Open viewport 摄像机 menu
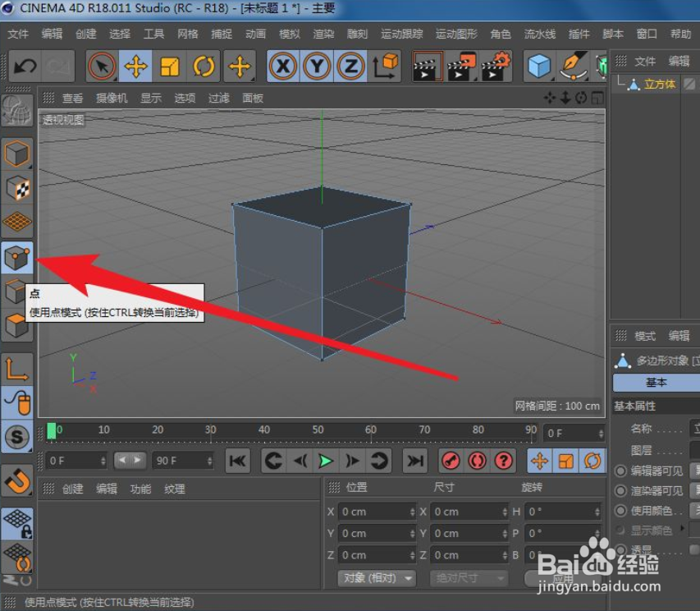The image size is (700, 611). 112,98
